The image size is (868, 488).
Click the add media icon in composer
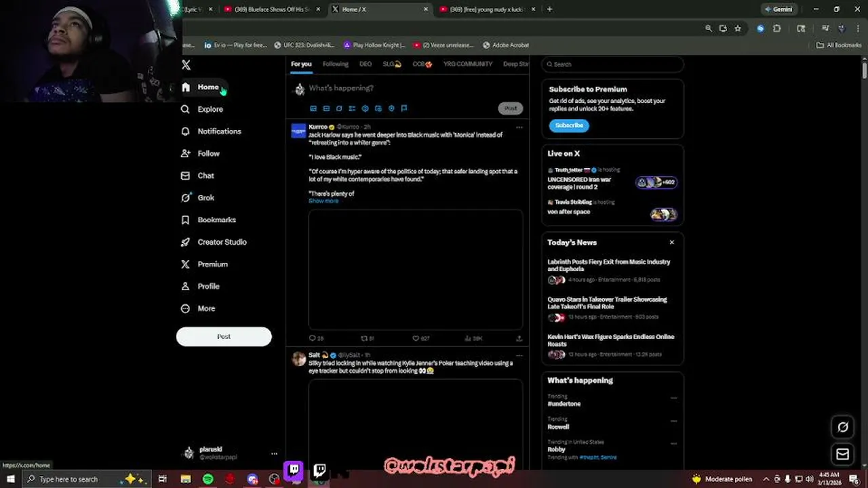click(313, 108)
